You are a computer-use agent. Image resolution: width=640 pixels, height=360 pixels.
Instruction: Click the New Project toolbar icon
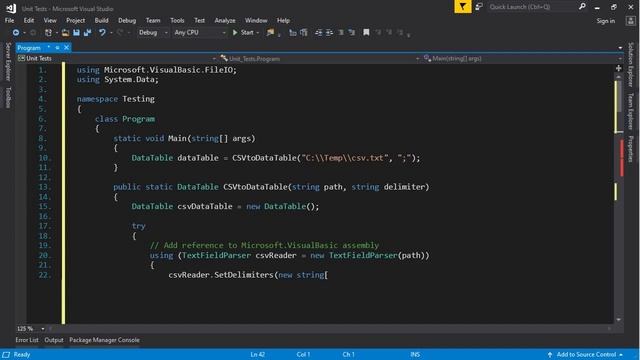point(48,33)
